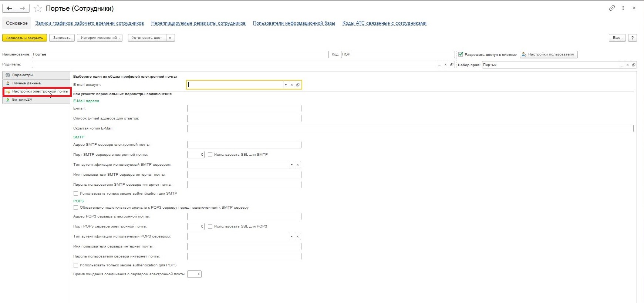Focus the Код input field
The width and height of the screenshot is (644, 303).
[398, 54]
